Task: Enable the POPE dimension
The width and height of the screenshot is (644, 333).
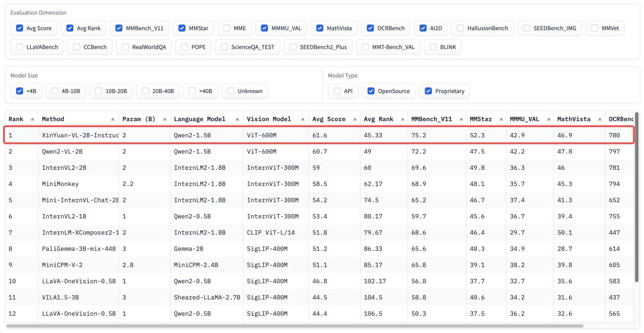Action: point(184,47)
